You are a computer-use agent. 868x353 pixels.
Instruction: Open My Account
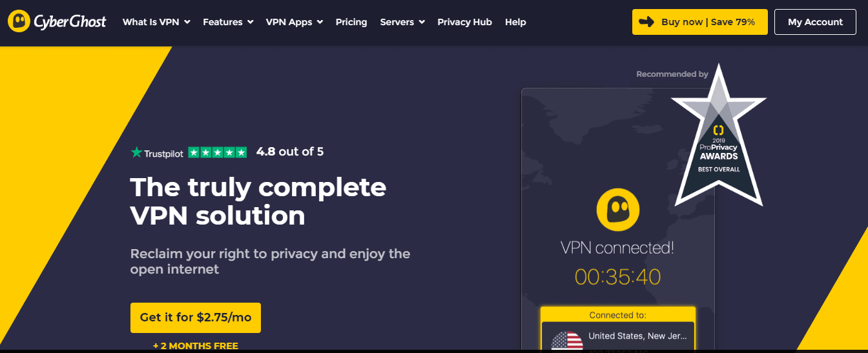tap(815, 22)
